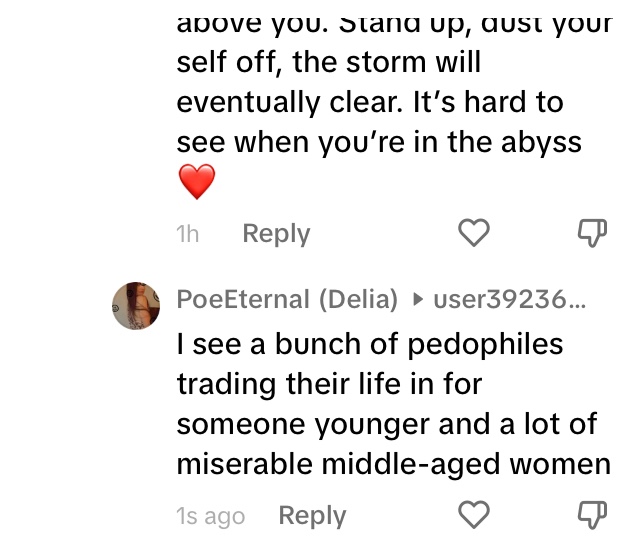Click the line "eventually clear. It's hard to"

[x=370, y=102]
